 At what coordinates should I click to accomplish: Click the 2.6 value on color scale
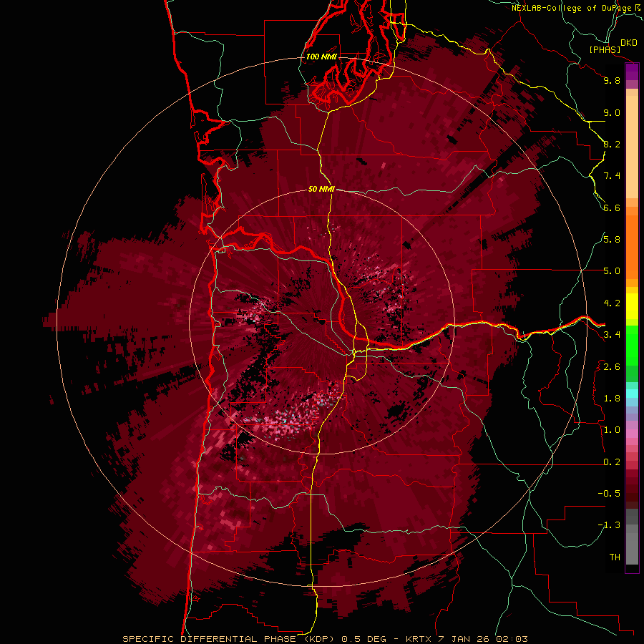pyautogui.click(x=612, y=367)
